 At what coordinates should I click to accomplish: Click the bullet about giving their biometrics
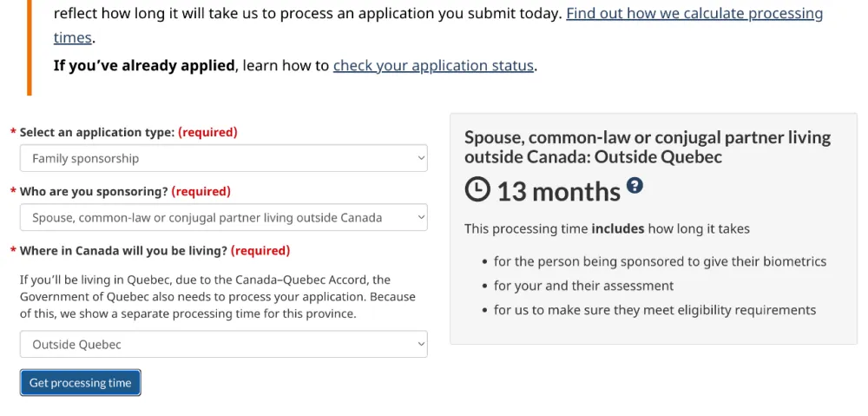[x=660, y=261]
